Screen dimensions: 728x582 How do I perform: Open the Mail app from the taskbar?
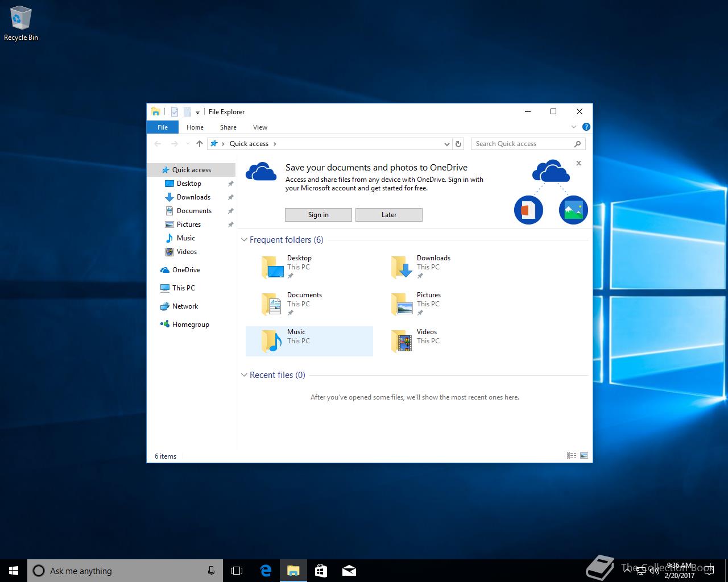click(349, 571)
